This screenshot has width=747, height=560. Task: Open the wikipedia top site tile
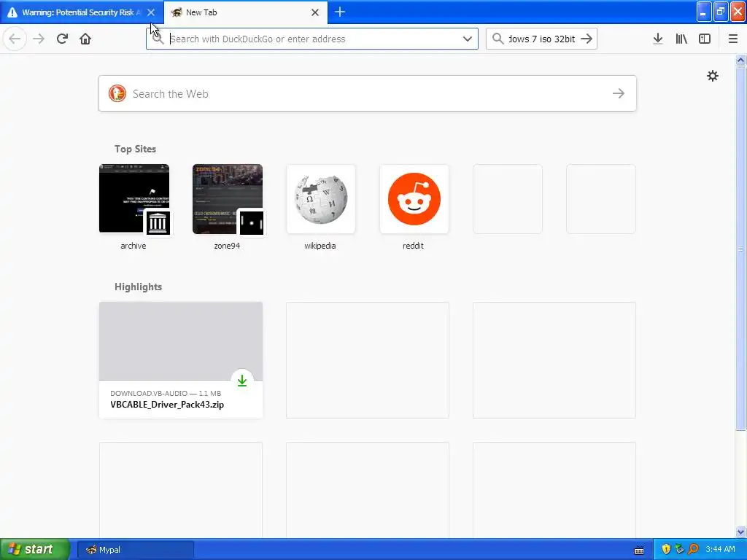(321, 199)
